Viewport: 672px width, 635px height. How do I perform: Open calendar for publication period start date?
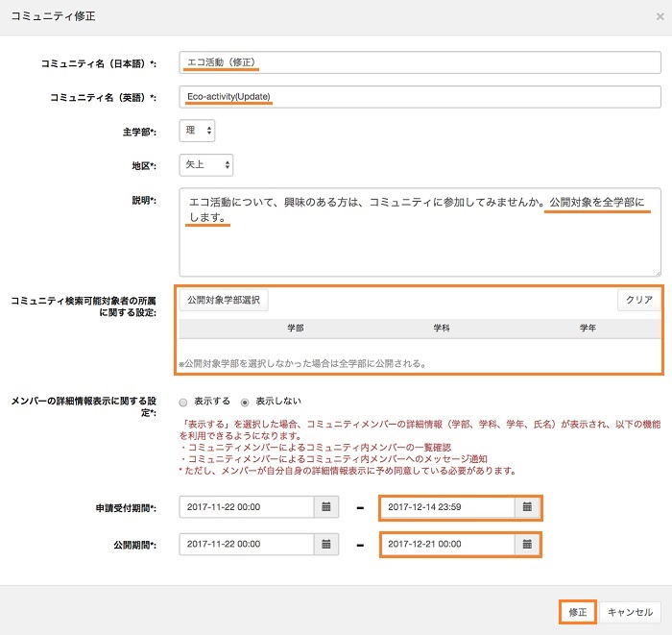coord(326,544)
